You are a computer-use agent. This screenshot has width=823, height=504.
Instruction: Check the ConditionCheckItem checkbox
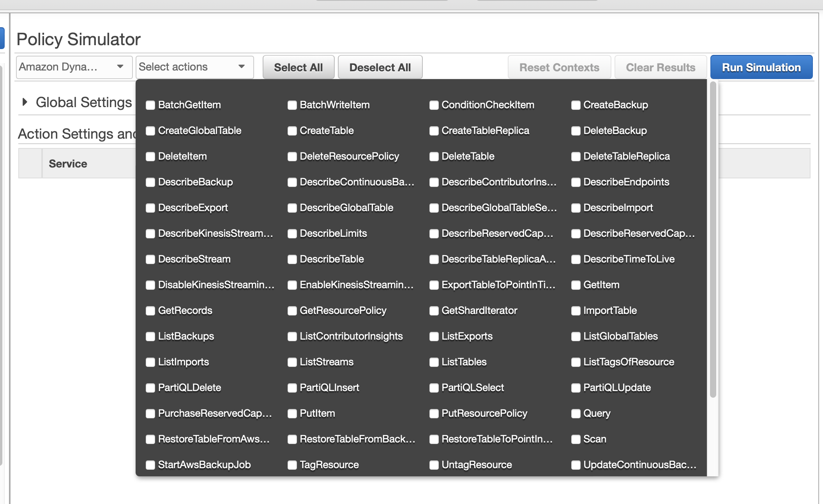(434, 105)
